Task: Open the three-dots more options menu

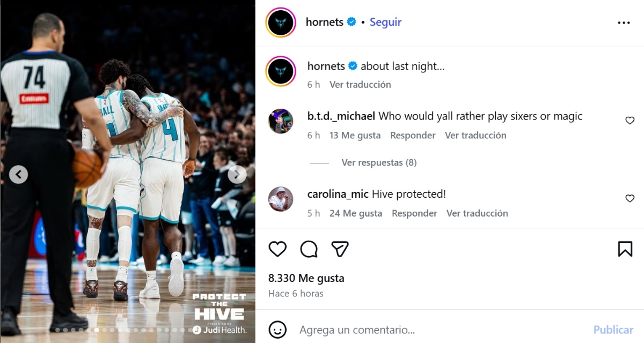Action: [x=624, y=23]
